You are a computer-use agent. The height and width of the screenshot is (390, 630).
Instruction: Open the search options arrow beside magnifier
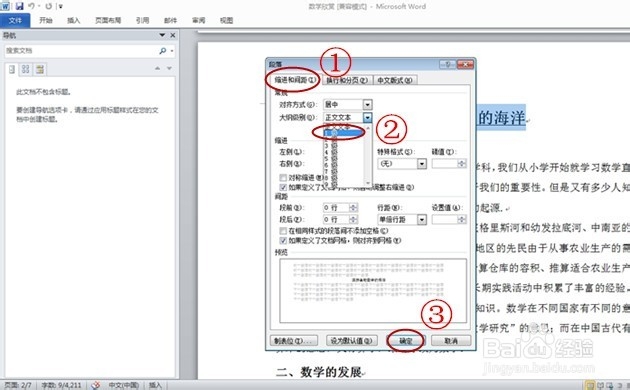[172, 51]
